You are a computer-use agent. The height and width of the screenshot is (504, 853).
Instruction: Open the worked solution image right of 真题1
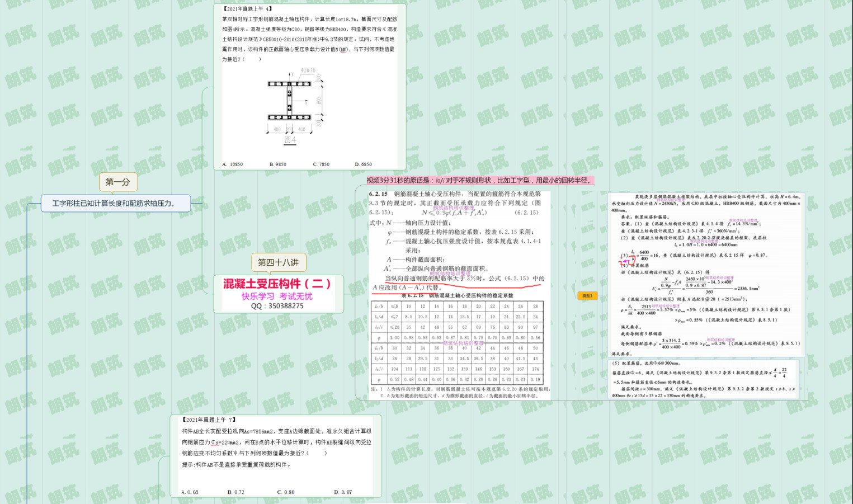click(x=706, y=275)
